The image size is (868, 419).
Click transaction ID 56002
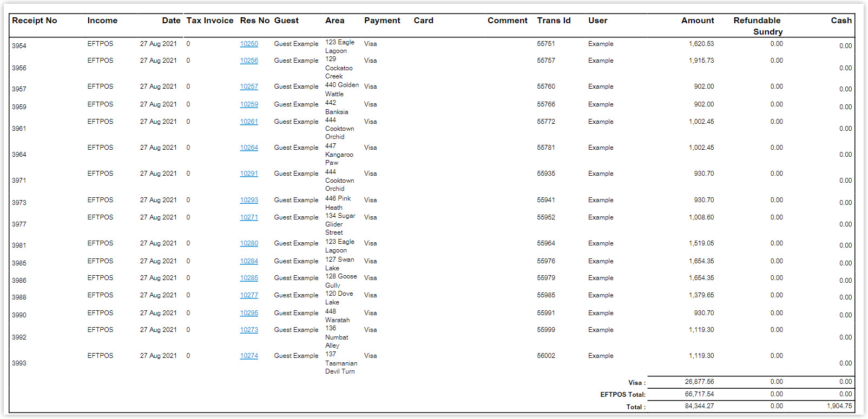point(546,356)
